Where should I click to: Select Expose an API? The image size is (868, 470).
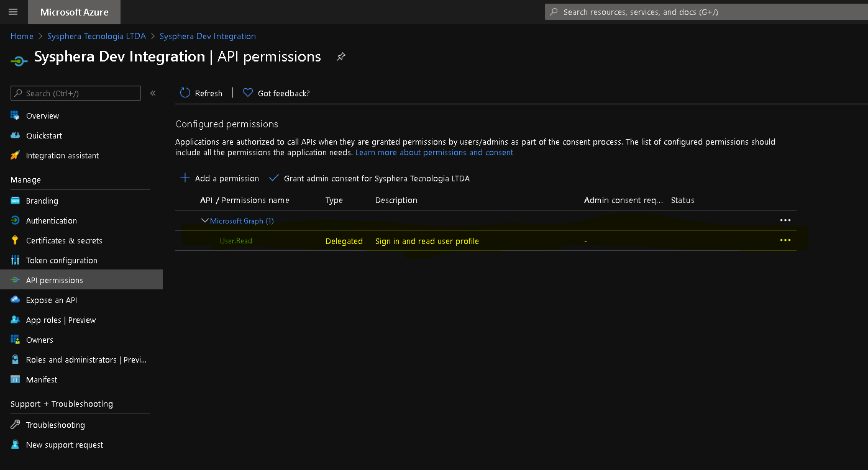point(52,300)
